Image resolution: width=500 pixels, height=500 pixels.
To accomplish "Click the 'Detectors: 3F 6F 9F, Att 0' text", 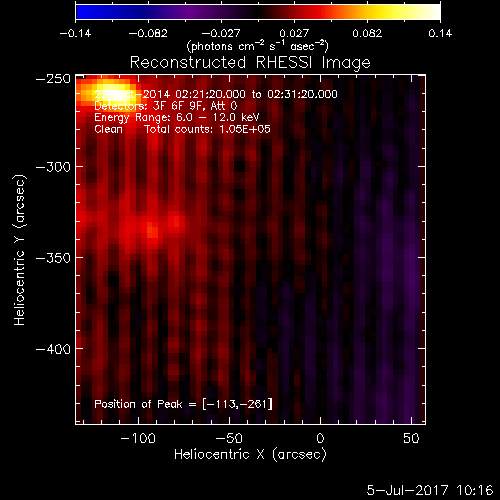I will point(166,106).
